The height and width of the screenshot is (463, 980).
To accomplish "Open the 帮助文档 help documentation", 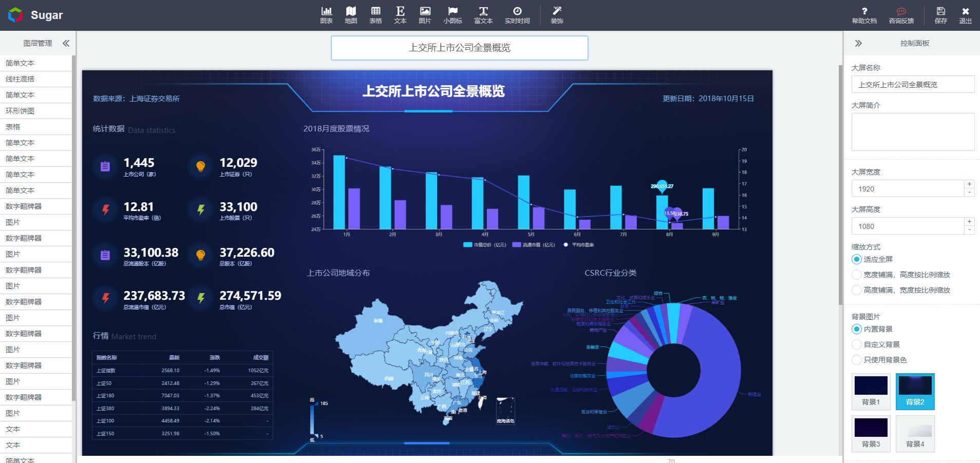I will [864, 15].
